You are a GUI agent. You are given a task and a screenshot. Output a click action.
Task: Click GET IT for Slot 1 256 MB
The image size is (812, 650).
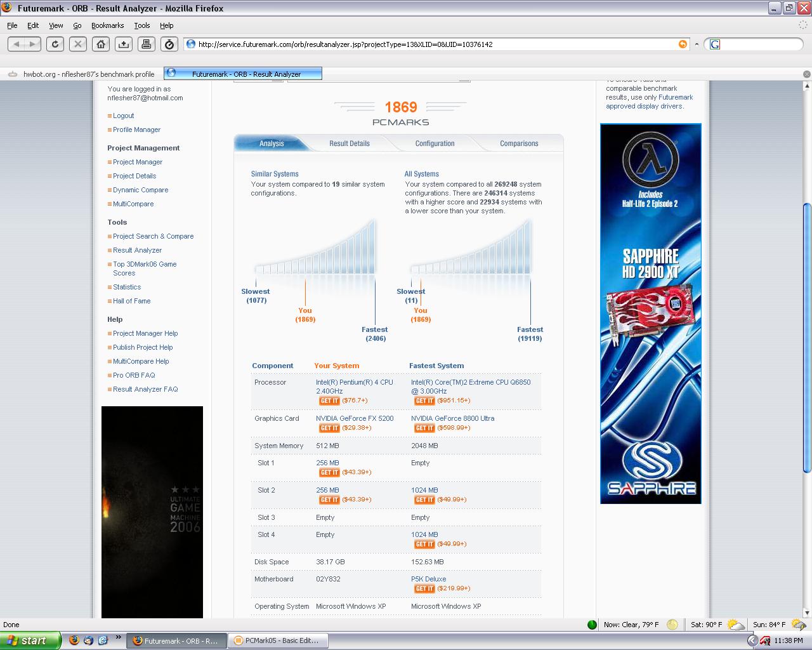coord(329,473)
